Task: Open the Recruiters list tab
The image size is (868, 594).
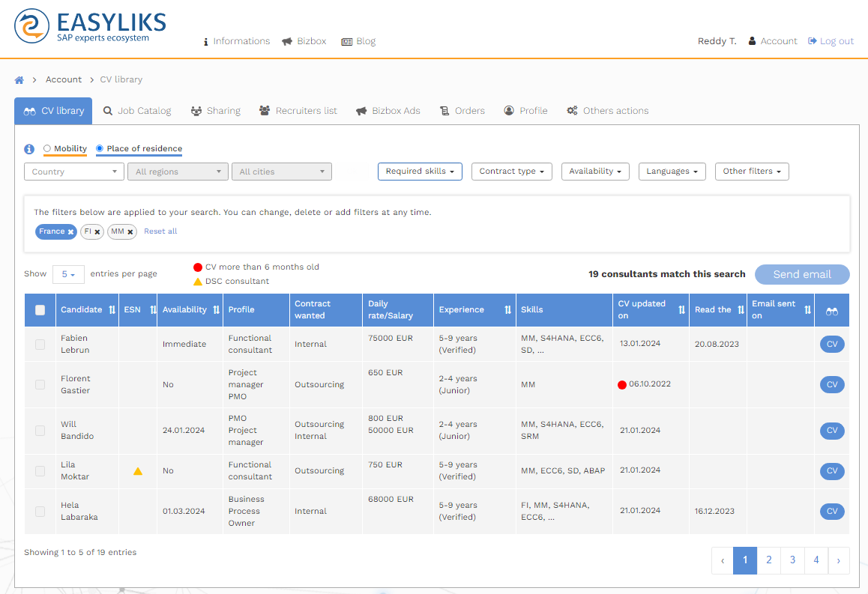Action: click(298, 111)
